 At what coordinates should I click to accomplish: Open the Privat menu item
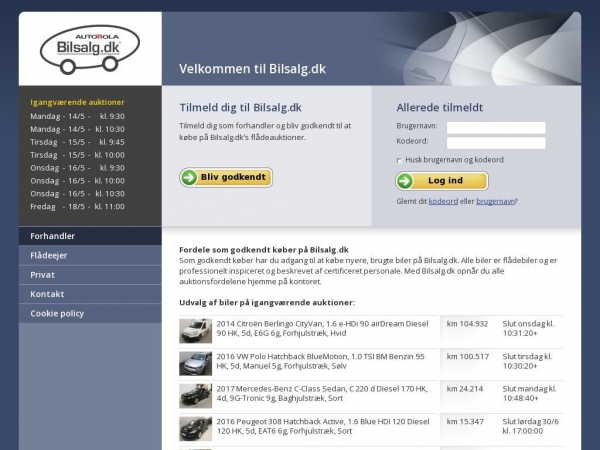pos(90,275)
